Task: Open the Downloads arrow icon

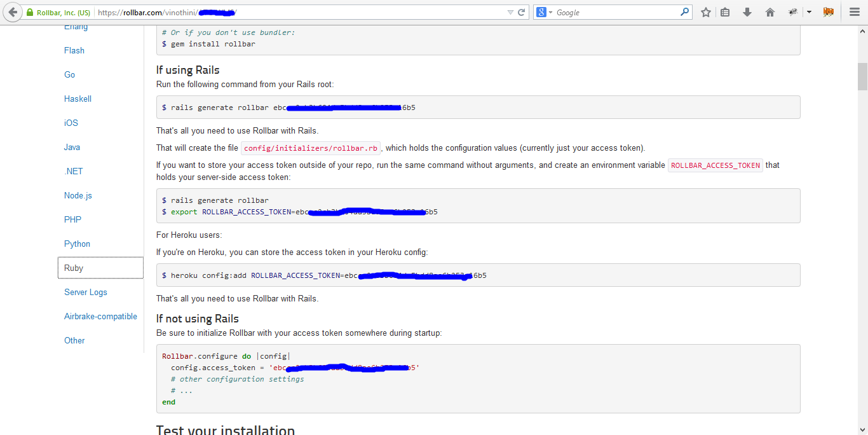Action: tap(747, 12)
